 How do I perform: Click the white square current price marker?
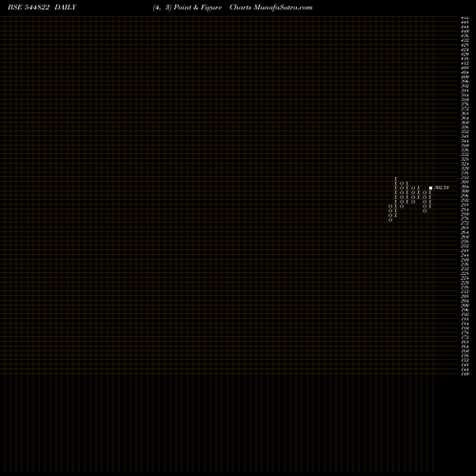(x=430, y=188)
